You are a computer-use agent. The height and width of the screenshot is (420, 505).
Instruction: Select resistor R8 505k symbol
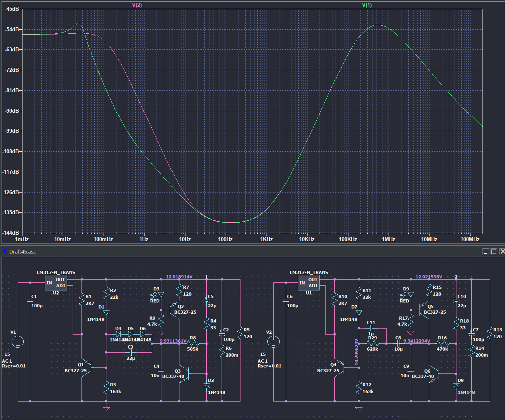pos(193,343)
